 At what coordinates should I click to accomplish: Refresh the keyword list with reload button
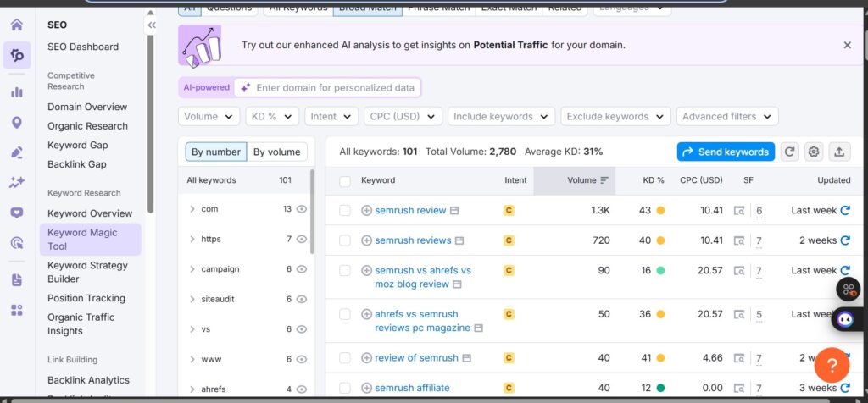click(x=790, y=152)
